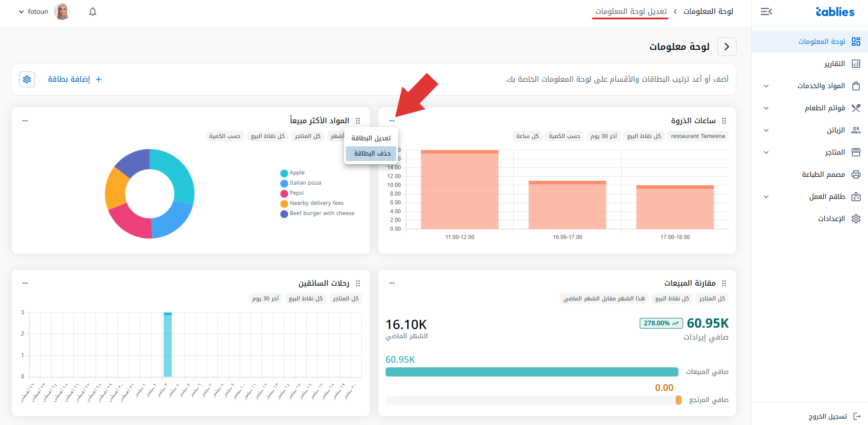This screenshot has height=425, width=868.
Task: Click the 17:00-18:00 bar in chart
Action: pyautogui.click(x=675, y=207)
